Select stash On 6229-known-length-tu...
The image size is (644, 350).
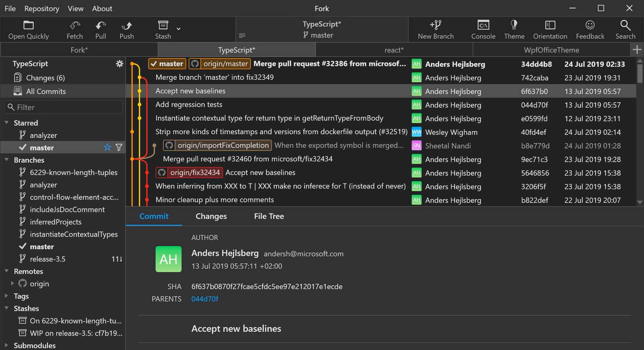pos(63,320)
